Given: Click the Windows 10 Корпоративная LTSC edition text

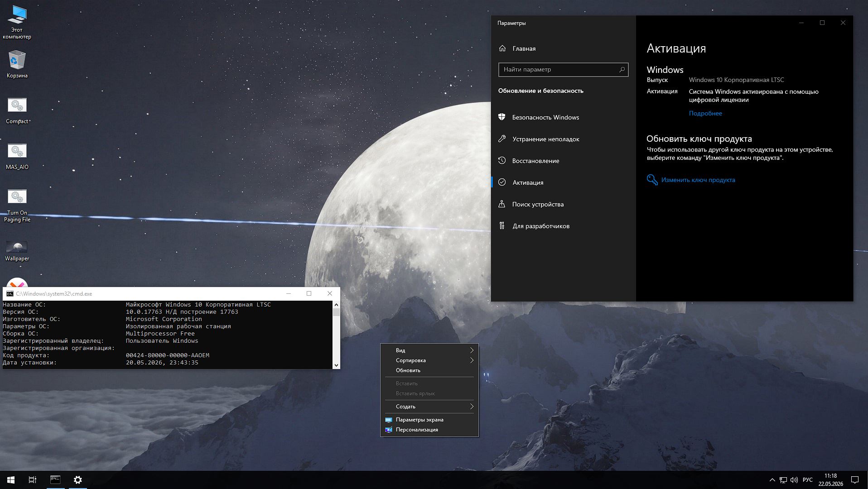Looking at the screenshot, I should pyautogui.click(x=736, y=80).
